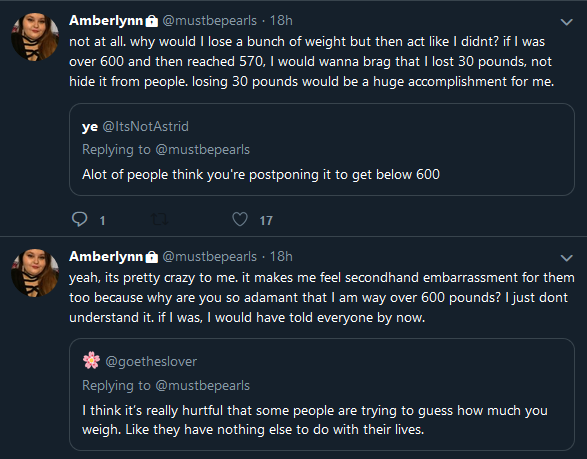Open quoted tweet about hurtful weight guessing
Screen dimensions: 587x459
pos(322,395)
